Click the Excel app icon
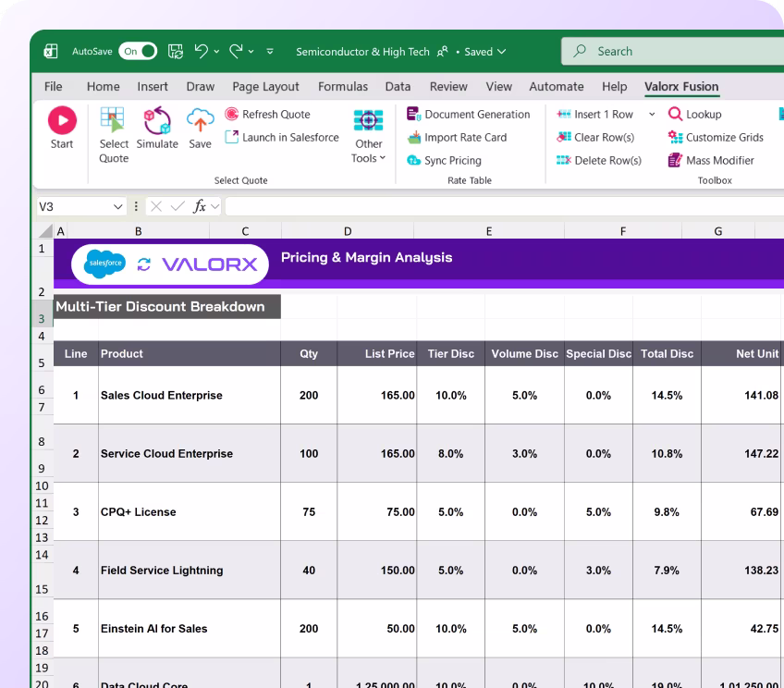 (51, 51)
